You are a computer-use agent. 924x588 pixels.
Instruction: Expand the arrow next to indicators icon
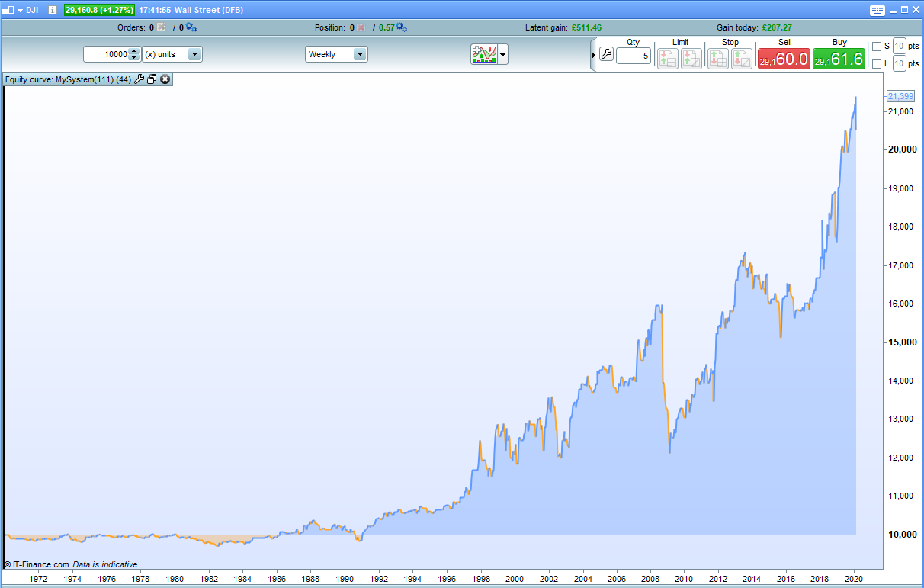[502, 55]
